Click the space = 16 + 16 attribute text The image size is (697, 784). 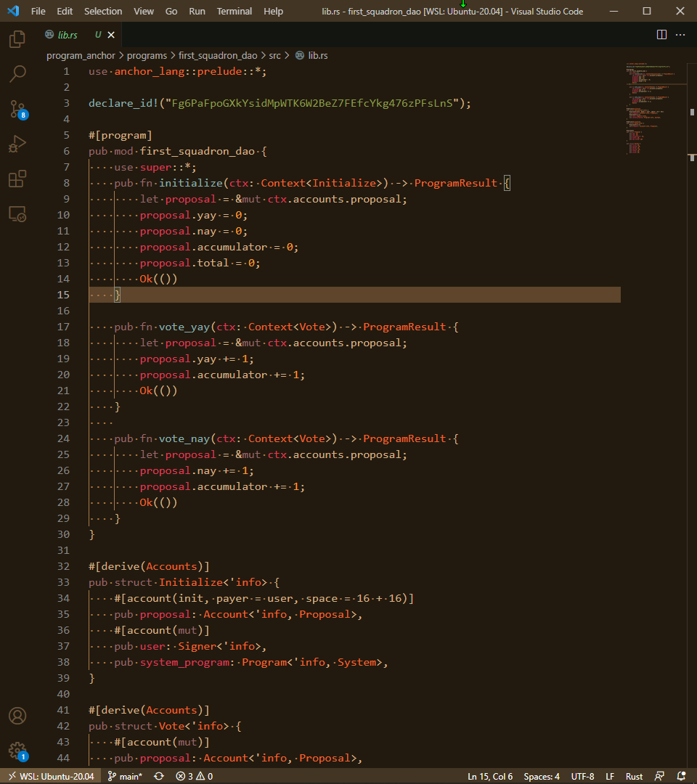(356, 598)
